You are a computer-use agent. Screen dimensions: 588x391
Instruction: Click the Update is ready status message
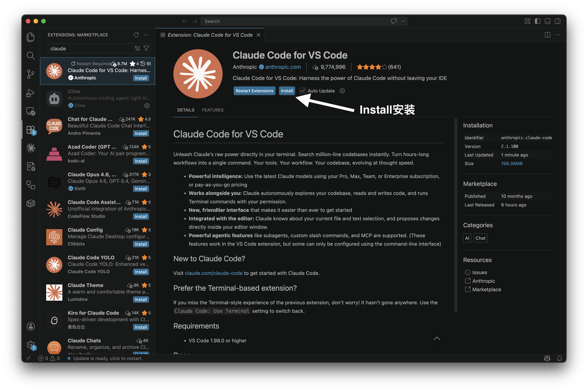pyautogui.click(x=105, y=358)
